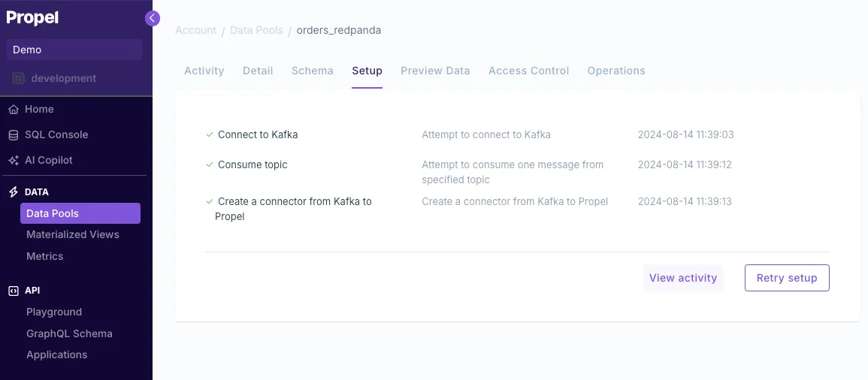Click the Home house icon

[x=14, y=110]
